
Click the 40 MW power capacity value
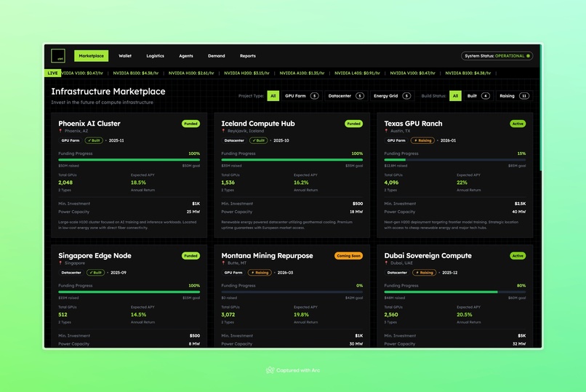(x=518, y=212)
